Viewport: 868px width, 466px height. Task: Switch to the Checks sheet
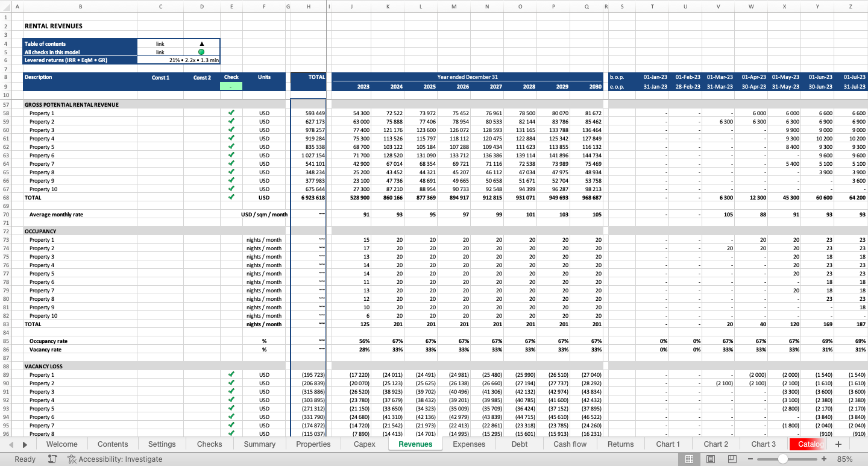coord(210,444)
